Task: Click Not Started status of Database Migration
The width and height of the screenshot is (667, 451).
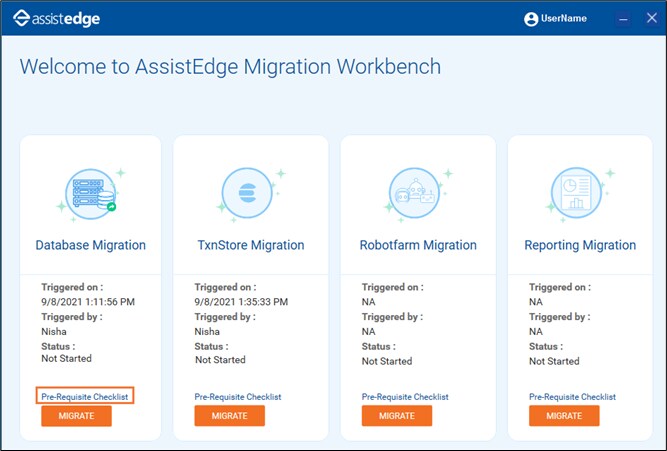Action: (66, 358)
